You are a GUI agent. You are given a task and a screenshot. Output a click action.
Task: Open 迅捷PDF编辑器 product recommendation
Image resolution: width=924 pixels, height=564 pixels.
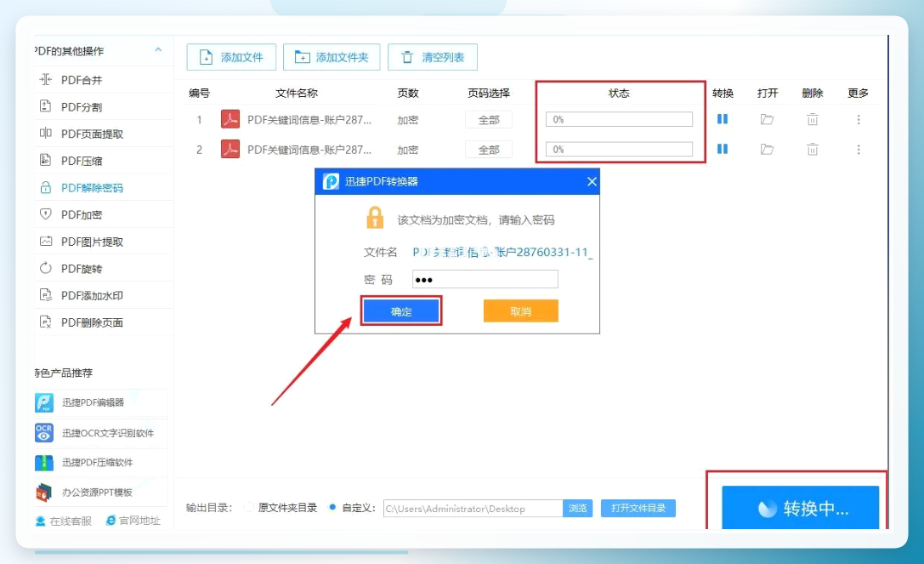pyautogui.click(x=101, y=402)
